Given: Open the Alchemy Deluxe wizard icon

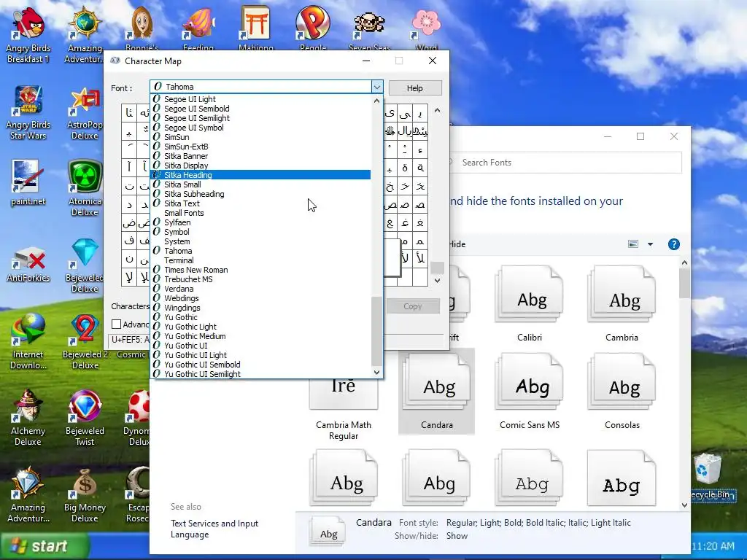Looking at the screenshot, I should tap(28, 418).
